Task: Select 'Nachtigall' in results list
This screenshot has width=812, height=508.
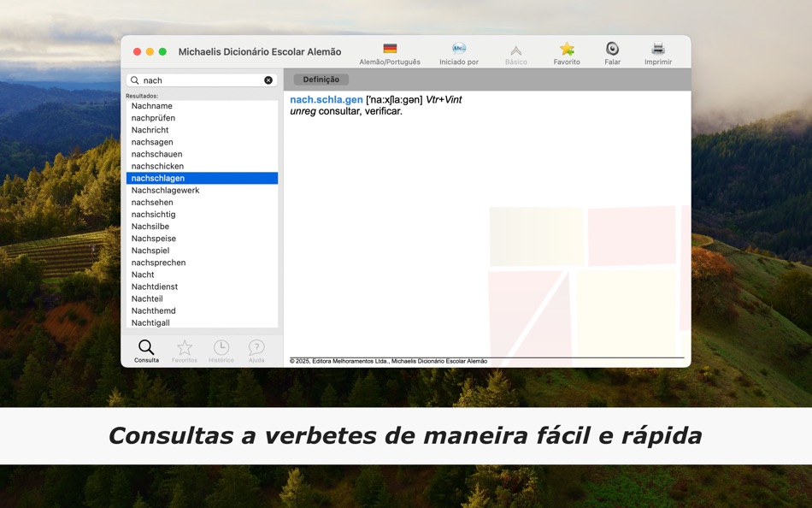Action: [x=202, y=322]
